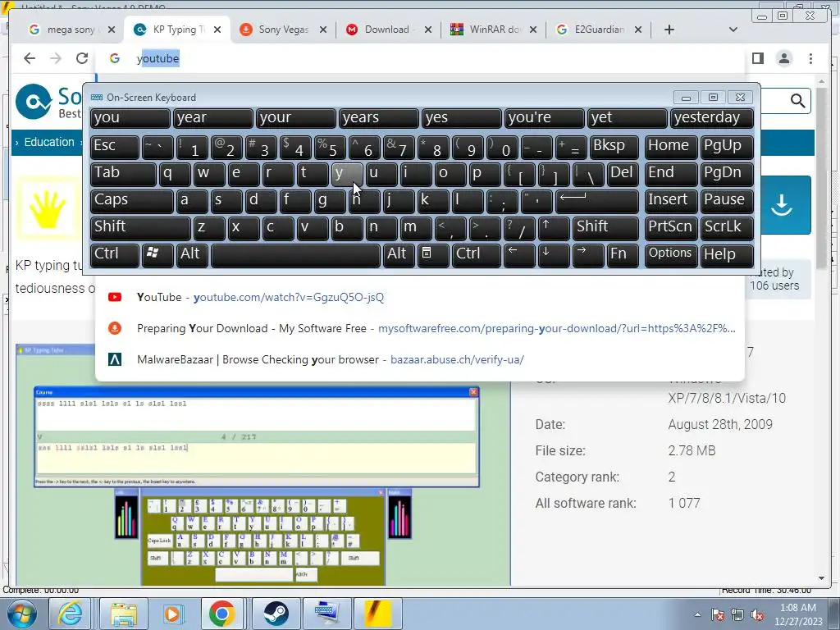Toggle the Fn key on On-Screen Keyboard
Screen dimensions: 840x630
tap(623, 255)
